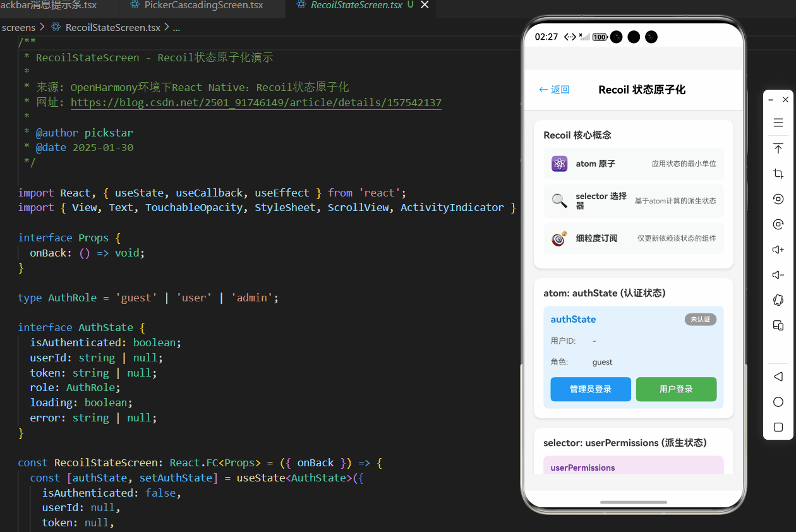Click the atom 原子 purple icon
Screen dimensions: 796x532
tap(559, 164)
